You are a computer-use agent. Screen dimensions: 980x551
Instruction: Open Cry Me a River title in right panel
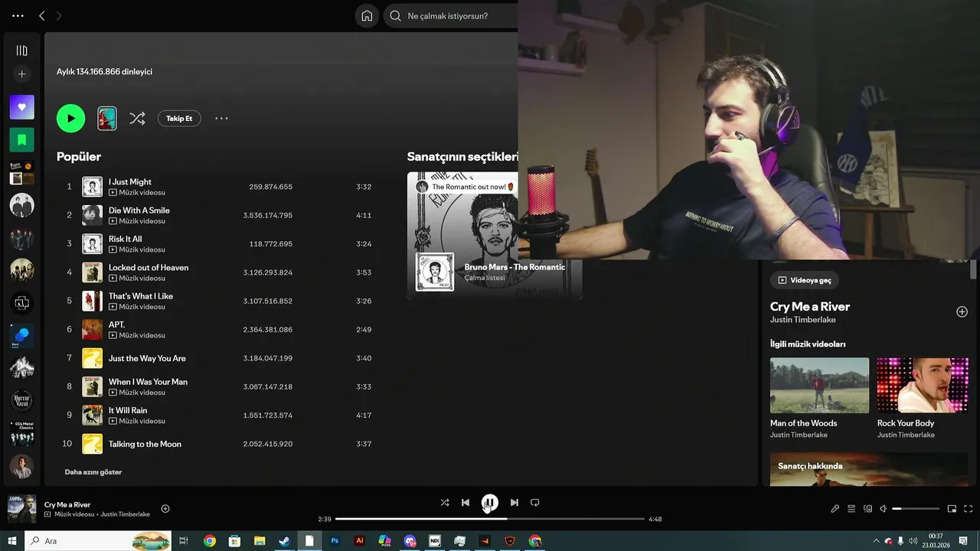coord(810,307)
